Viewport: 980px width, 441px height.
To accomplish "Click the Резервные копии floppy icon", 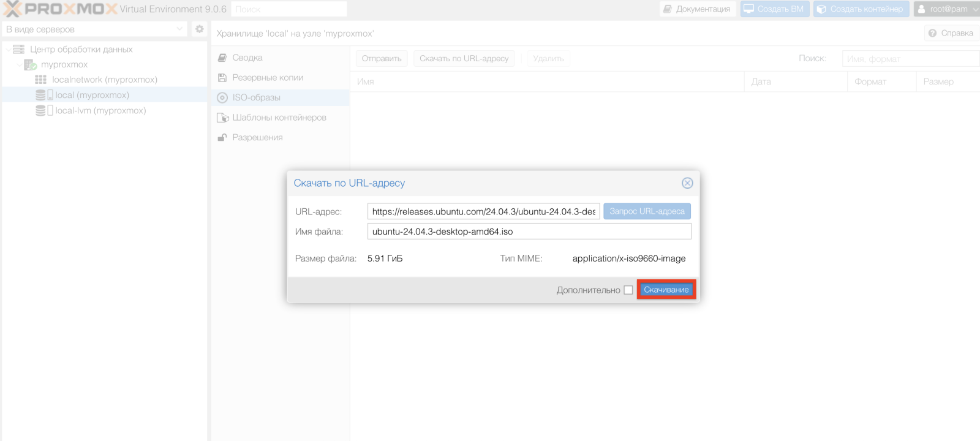I will [x=222, y=78].
